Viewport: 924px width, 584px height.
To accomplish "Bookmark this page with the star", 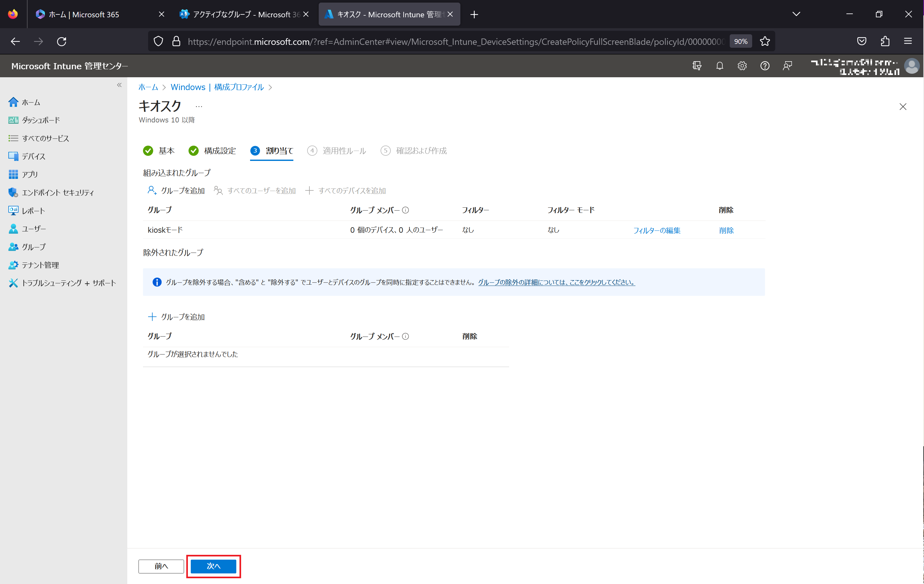I will (x=765, y=41).
